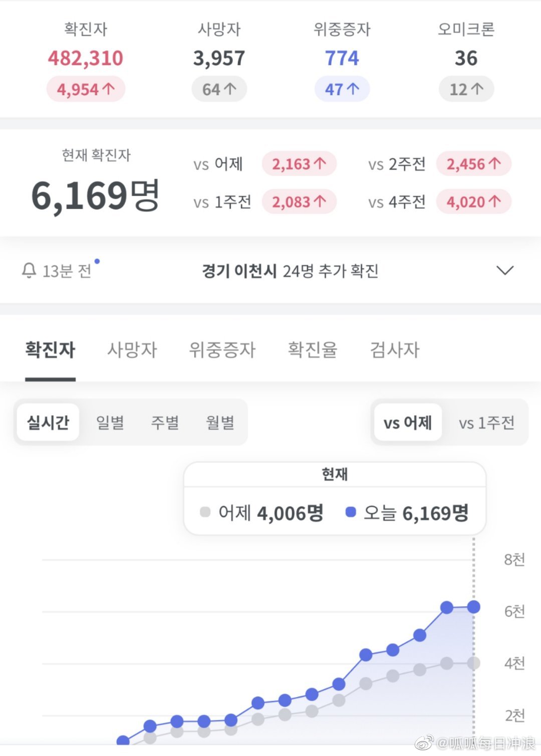Click the 경기 이천시 24명 추가 확진 headline
The image size is (541, 756).
(x=290, y=271)
